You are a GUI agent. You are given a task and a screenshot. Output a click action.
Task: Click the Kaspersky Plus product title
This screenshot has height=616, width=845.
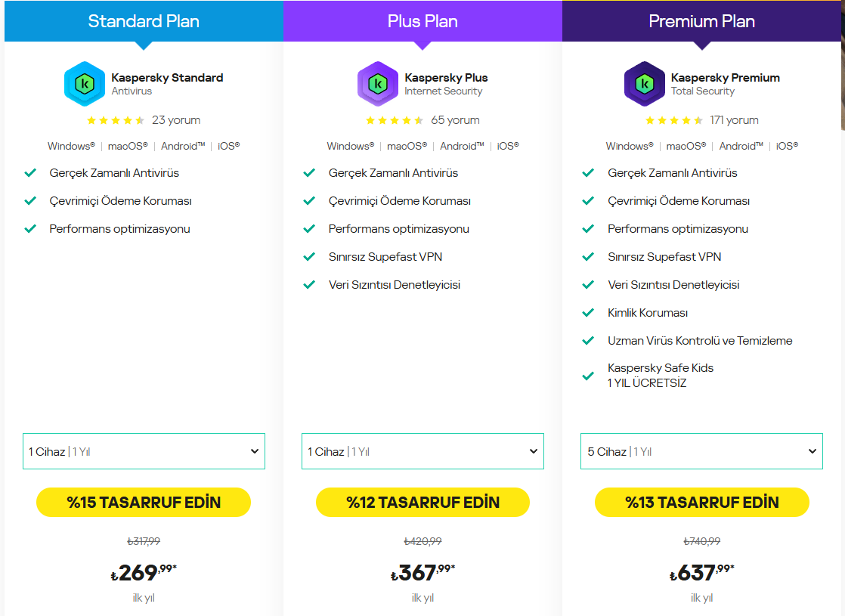pyautogui.click(x=446, y=77)
